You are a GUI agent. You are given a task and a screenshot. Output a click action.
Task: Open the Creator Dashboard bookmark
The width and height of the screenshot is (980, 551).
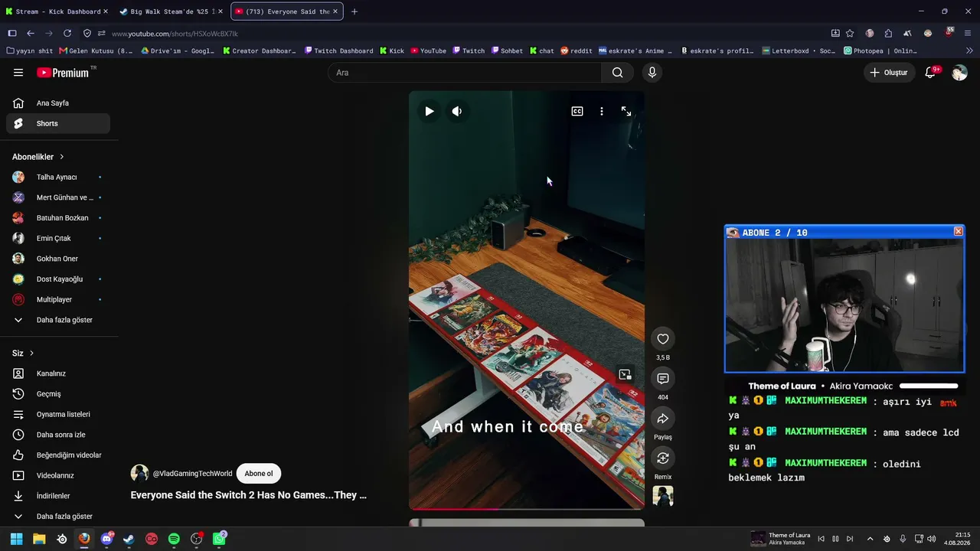pyautogui.click(x=260, y=51)
